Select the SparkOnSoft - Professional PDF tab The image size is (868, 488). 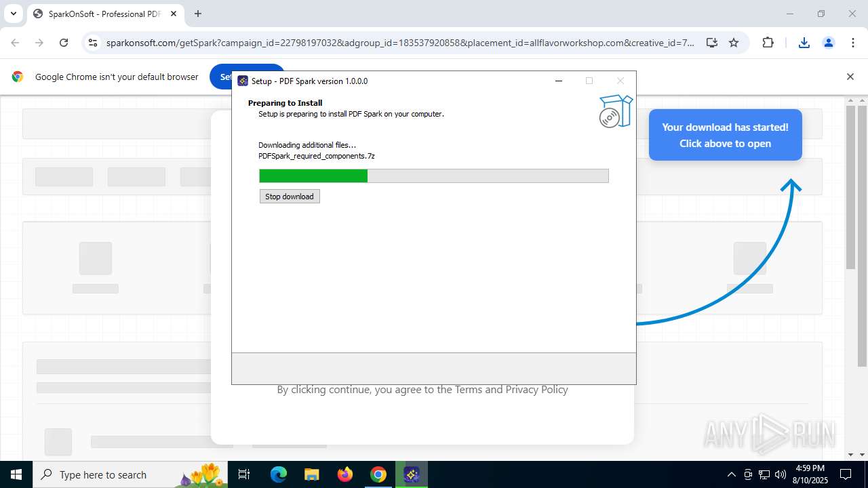click(x=104, y=14)
